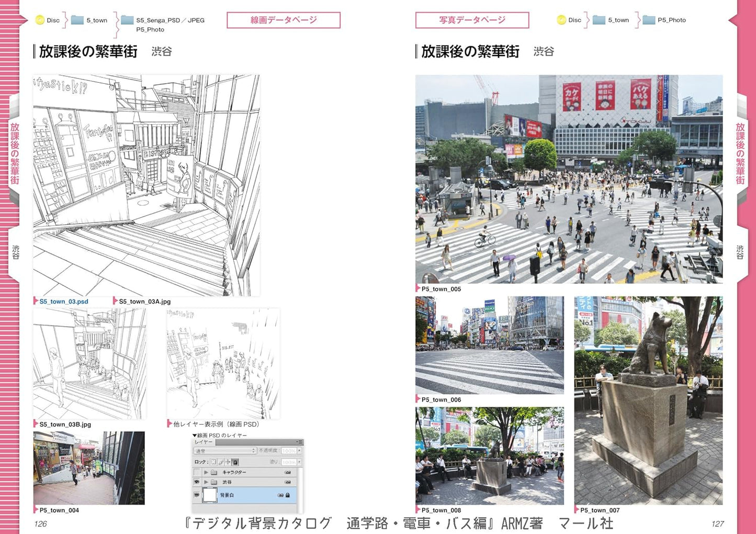756x534 pixels.
Task: Hide the 渋谷 layer group
Action: tap(197, 482)
